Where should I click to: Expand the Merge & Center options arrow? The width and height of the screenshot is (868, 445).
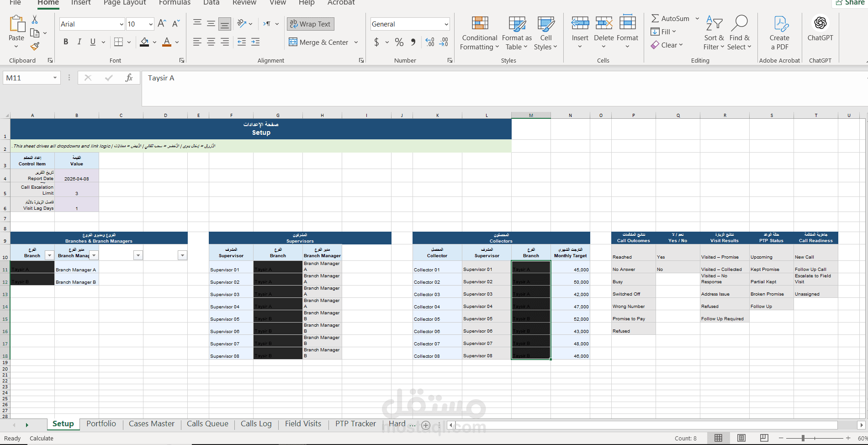coord(356,42)
